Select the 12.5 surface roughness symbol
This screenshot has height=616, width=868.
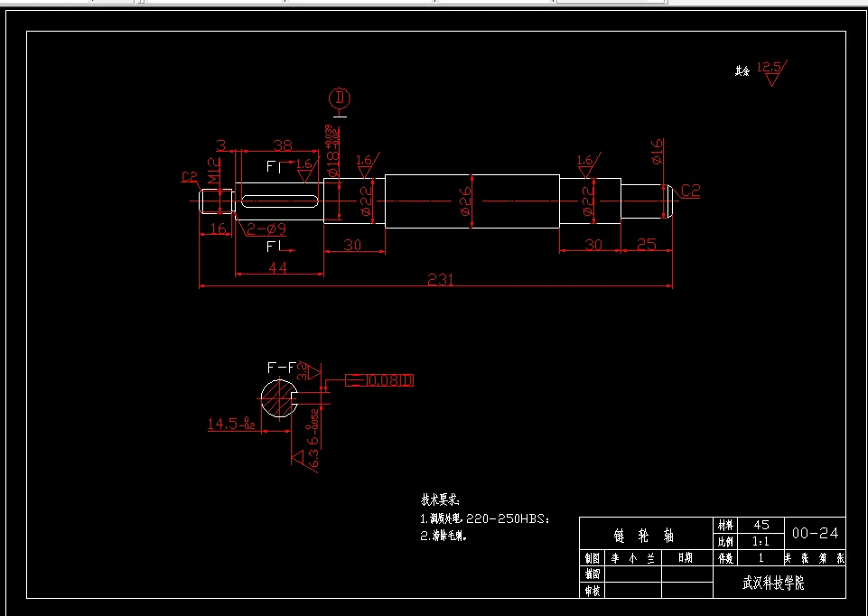[x=771, y=73]
